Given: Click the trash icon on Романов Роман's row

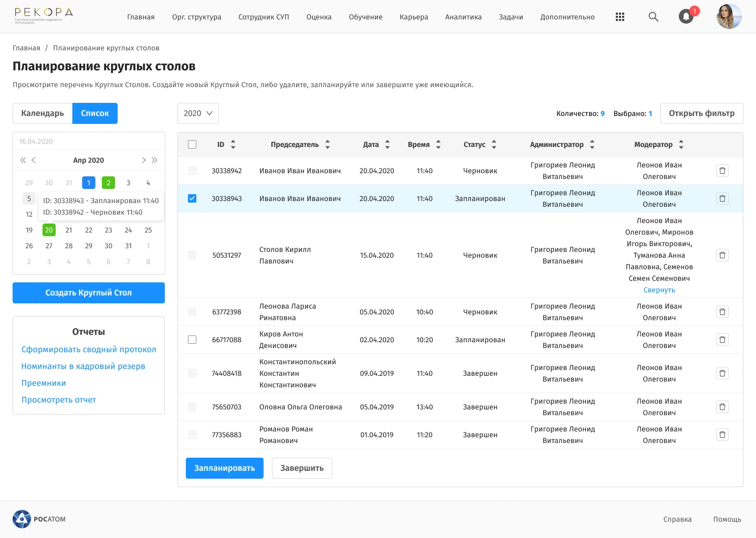Looking at the screenshot, I should click(x=722, y=435).
